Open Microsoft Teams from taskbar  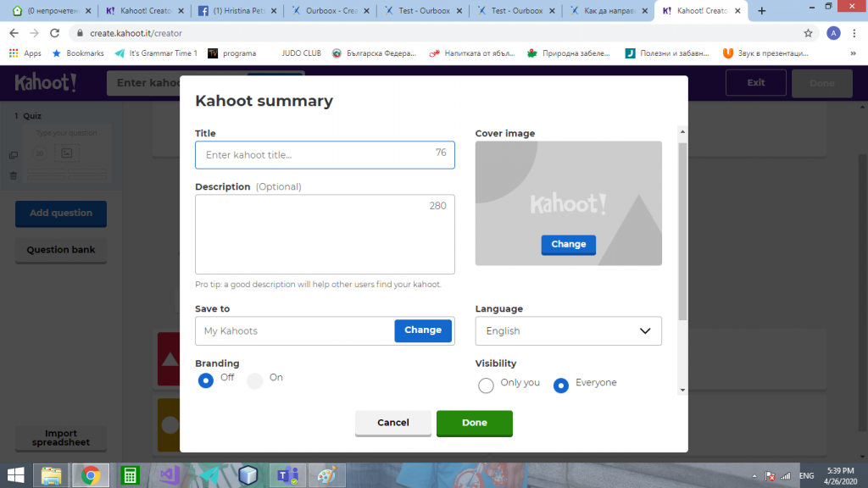[x=287, y=475]
